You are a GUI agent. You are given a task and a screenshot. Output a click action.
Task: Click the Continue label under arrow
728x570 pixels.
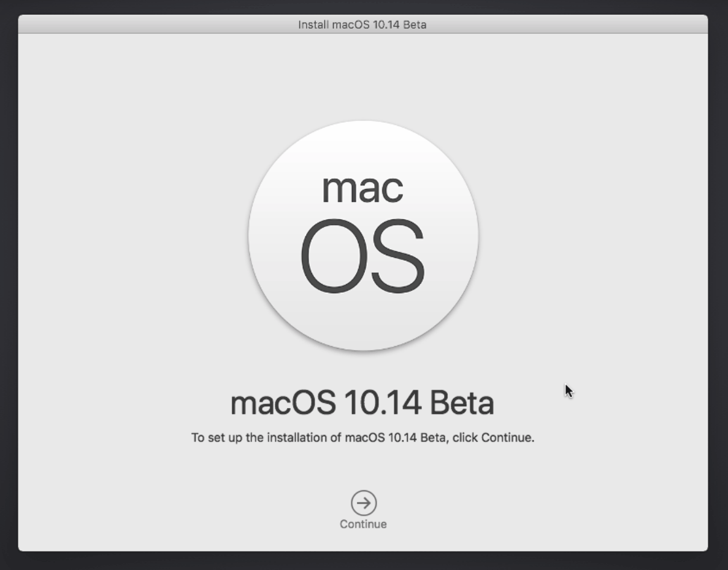pos(363,524)
